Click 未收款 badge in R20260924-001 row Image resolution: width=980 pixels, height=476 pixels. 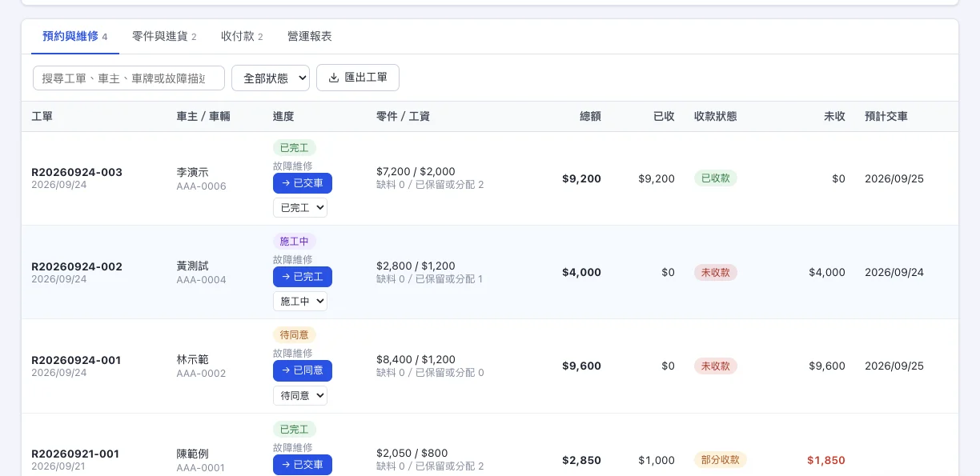[716, 366]
